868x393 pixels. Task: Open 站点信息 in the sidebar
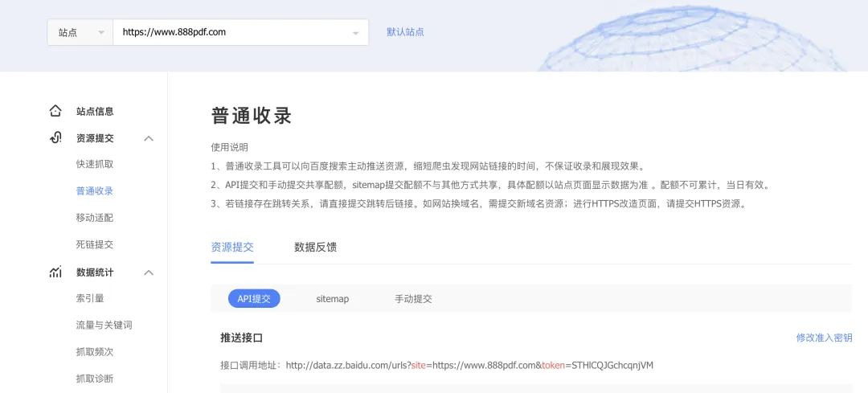click(95, 111)
